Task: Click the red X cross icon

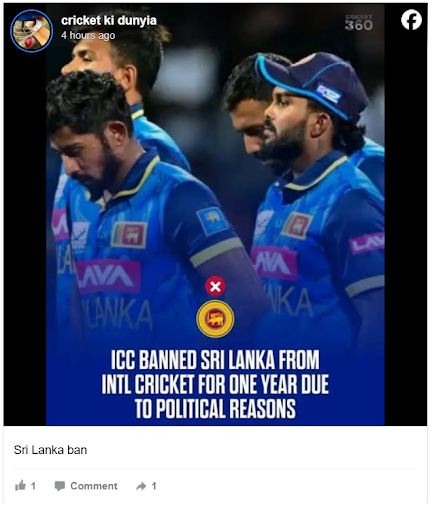Action: pos(215,286)
